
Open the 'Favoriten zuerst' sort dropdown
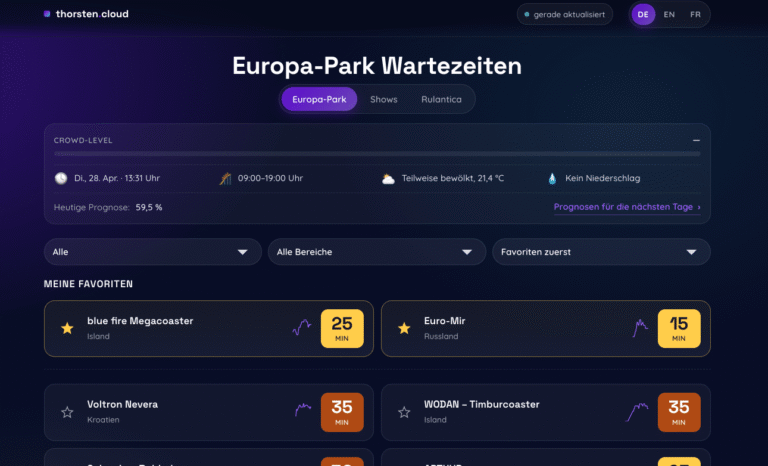601,252
